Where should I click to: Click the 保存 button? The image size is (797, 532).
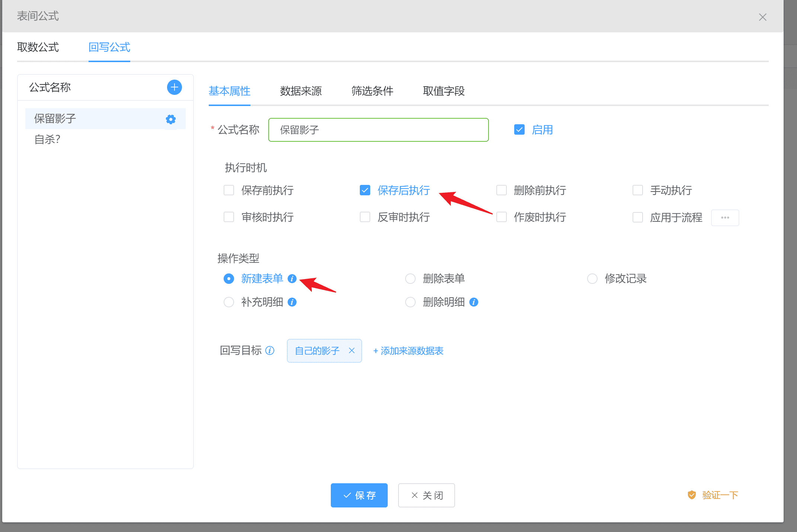tap(359, 495)
